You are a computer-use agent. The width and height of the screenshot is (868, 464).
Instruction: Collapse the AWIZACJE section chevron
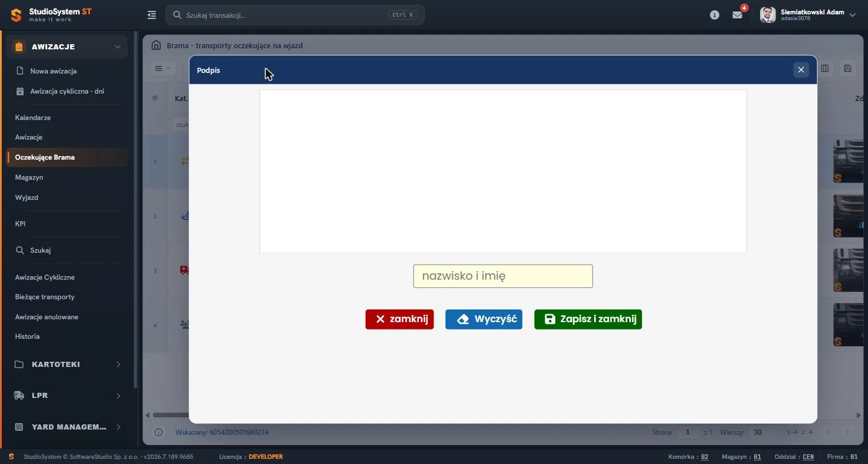(x=118, y=47)
